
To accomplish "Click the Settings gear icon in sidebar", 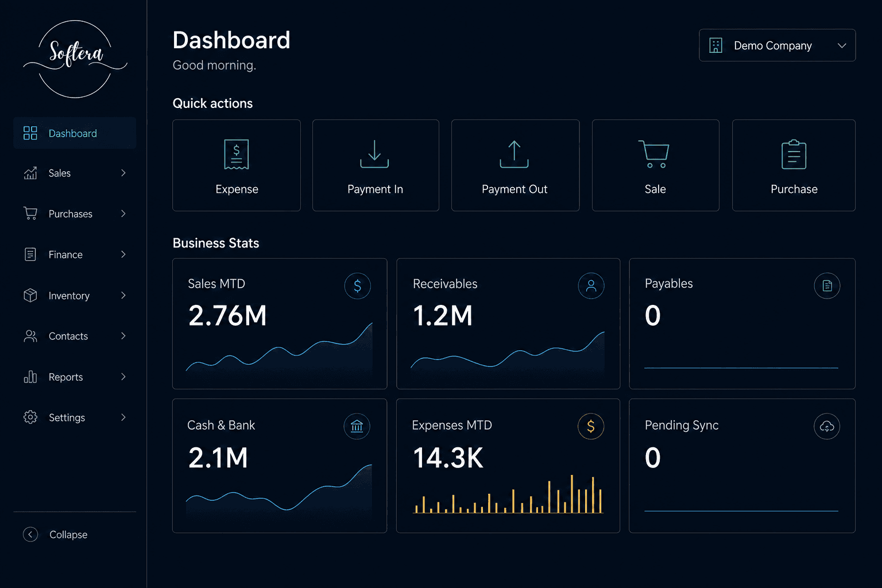I will pyautogui.click(x=30, y=417).
